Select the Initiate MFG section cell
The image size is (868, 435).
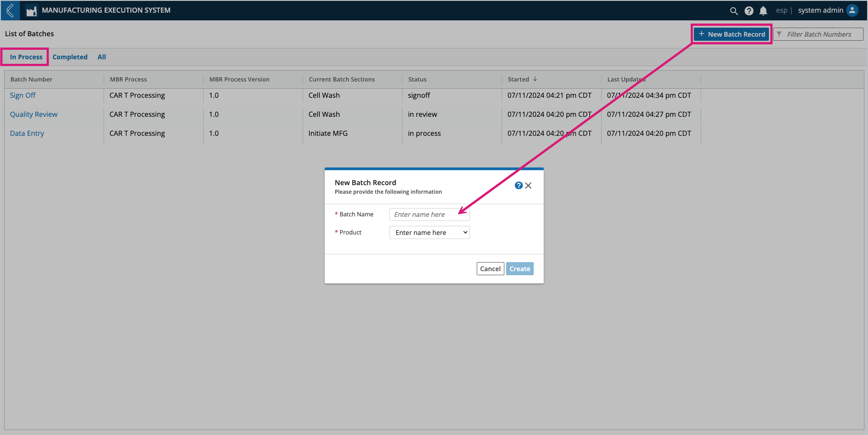click(328, 134)
